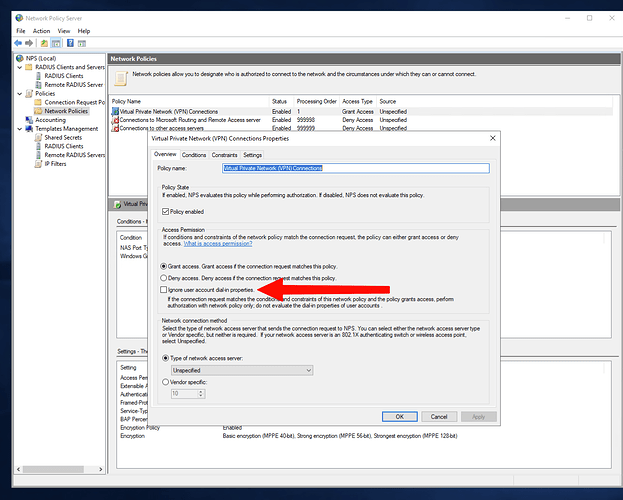The image size is (623, 500).
Task: Click the Routing and Remote Access policy deny icon
Action: 115,120
